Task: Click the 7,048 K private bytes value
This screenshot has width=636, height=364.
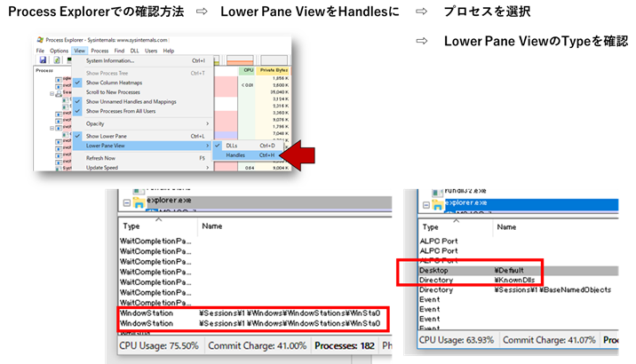Action: point(281,133)
